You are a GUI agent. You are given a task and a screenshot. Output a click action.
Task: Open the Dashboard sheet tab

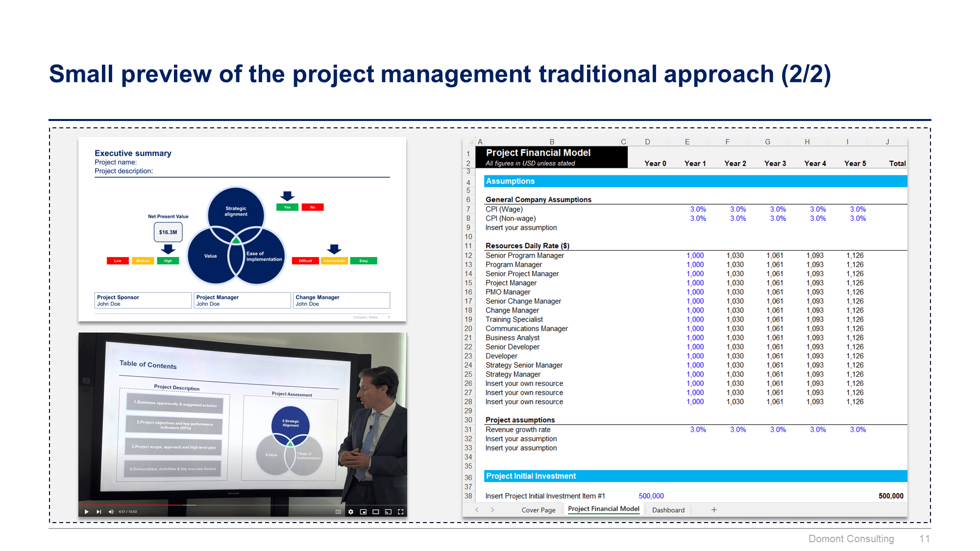(668, 510)
